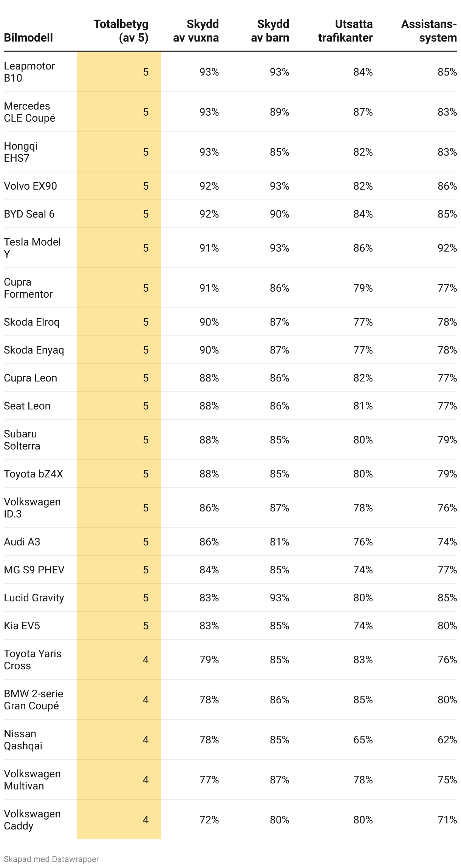Click the highlighted rating for Volkswagen Caddy
This screenshot has height=868, width=461.
[x=145, y=820]
